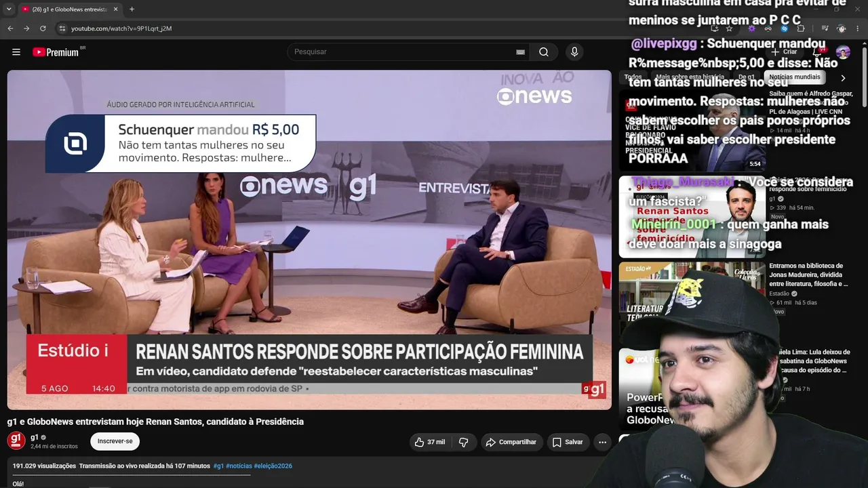868x488 pixels.
Task: View site information for youtube.com
Action: tap(62, 28)
